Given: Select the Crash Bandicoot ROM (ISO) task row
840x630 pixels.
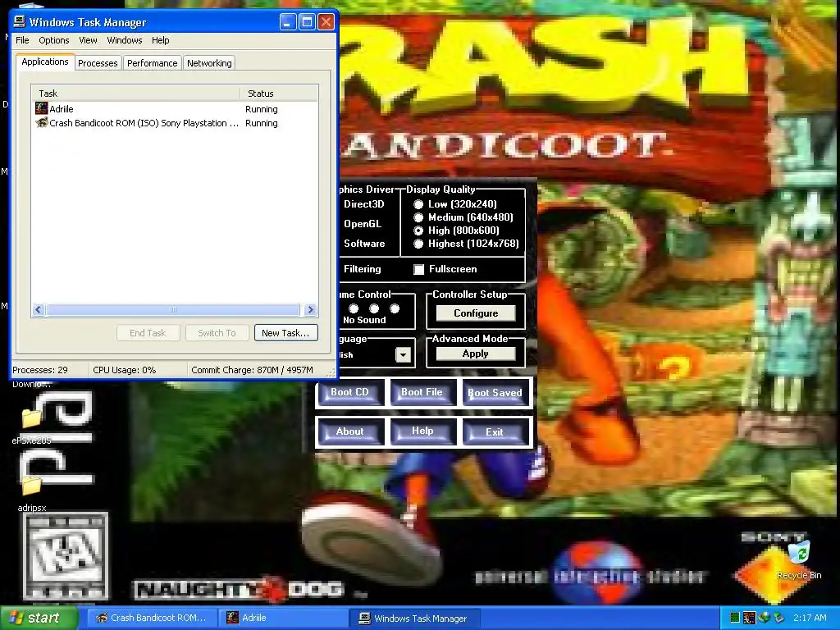Looking at the screenshot, I should click(175, 123).
